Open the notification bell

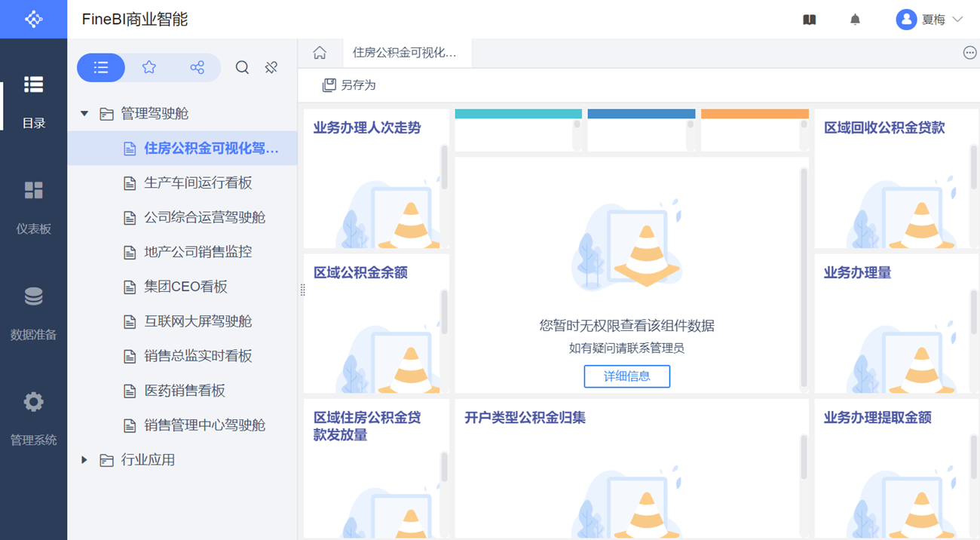855,20
